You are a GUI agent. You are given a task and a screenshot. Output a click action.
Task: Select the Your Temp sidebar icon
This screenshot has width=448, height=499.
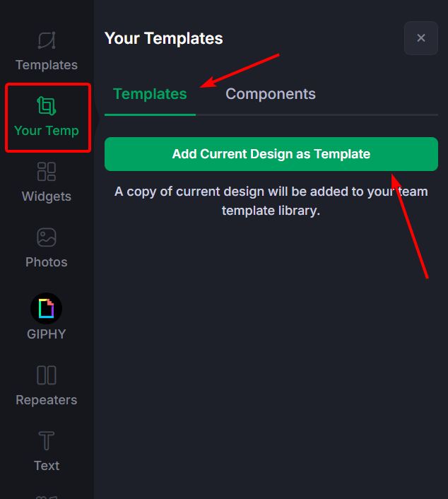click(47, 106)
